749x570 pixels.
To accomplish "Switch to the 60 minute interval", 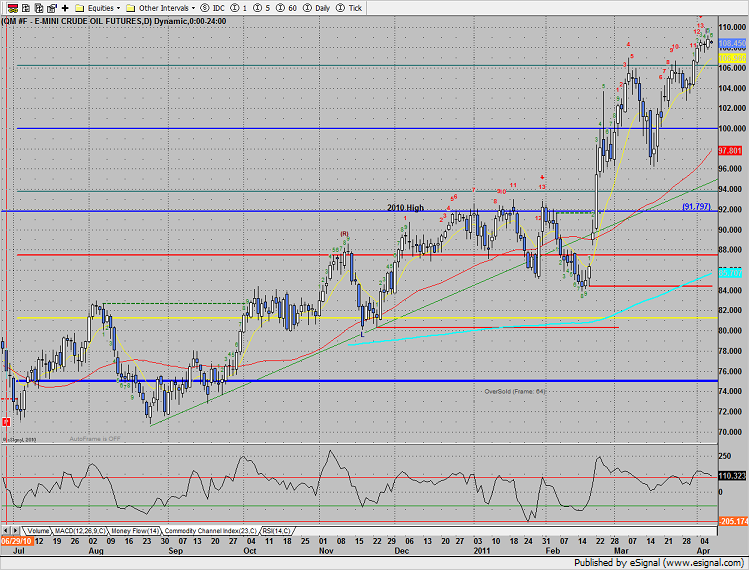I will tap(286, 8).
